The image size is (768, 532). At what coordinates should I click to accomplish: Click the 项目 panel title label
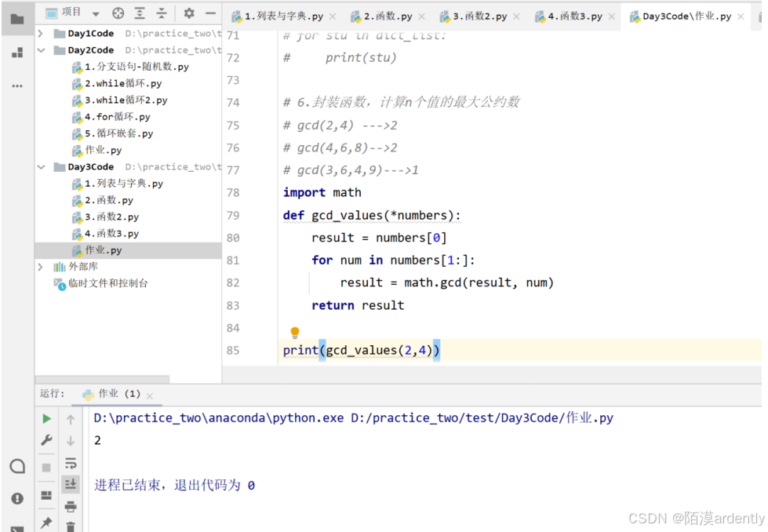pyautogui.click(x=71, y=13)
